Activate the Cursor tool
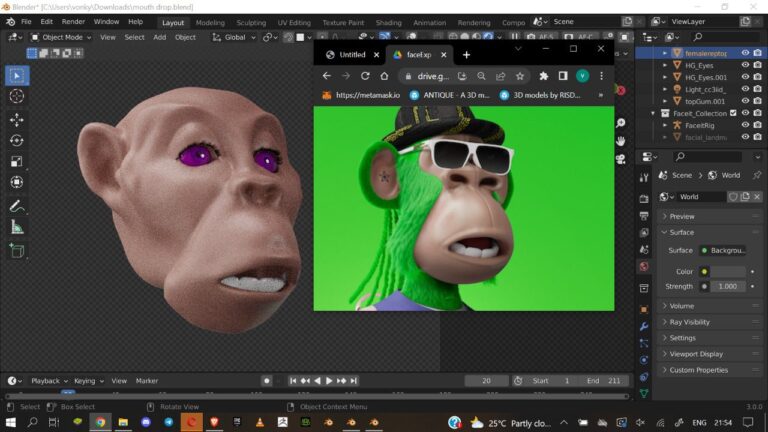The width and height of the screenshot is (768, 432). pyautogui.click(x=17, y=96)
